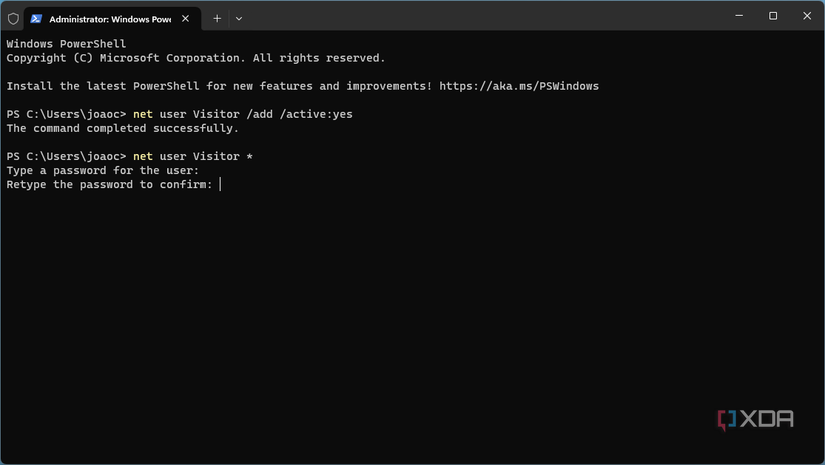Image resolution: width=825 pixels, height=465 pixels.
Task: Click the administrator shield icon
Action: point(13,18)
